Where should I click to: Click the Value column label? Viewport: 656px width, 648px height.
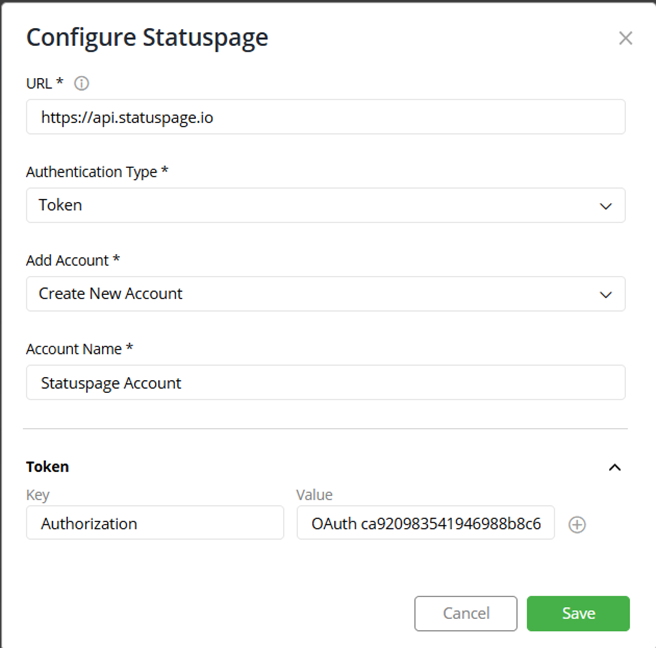coord(314,495)
